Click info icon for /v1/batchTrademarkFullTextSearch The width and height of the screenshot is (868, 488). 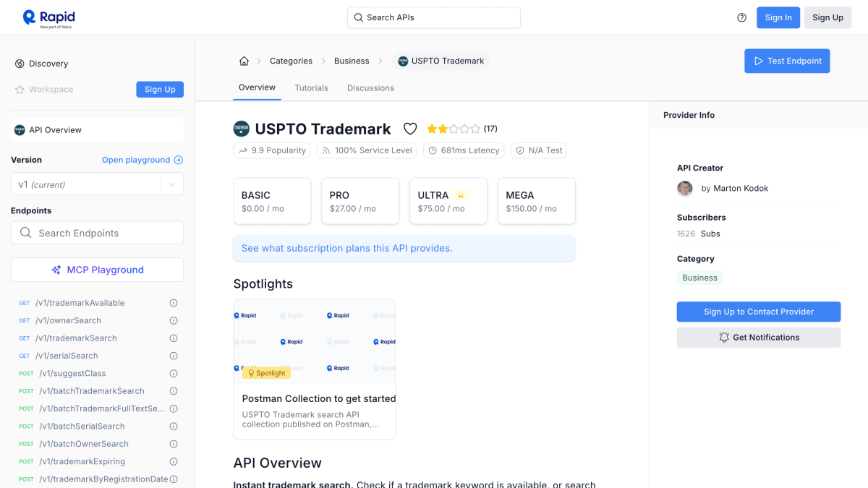click(x=174, y=408)
